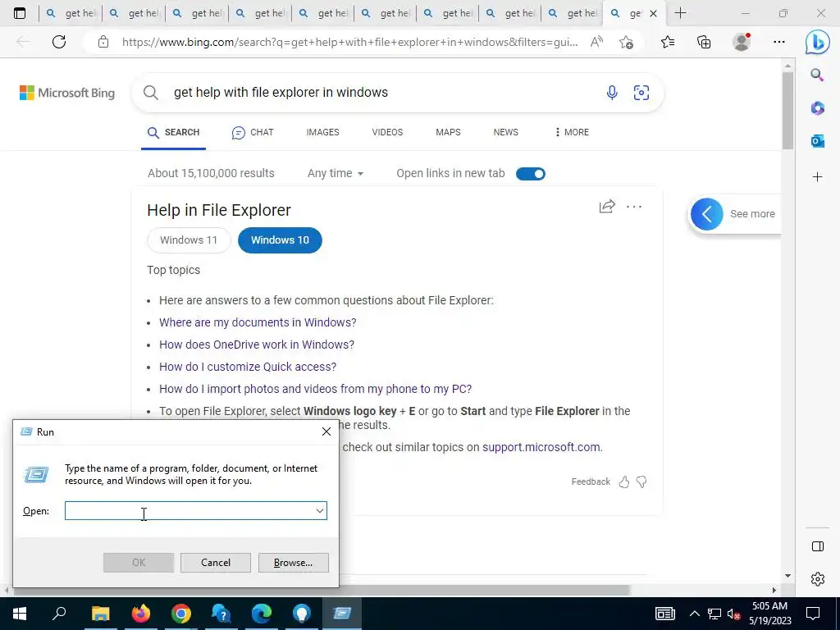
Task: Select the Windows 11 pill
Action: click(x=189, y=240)
